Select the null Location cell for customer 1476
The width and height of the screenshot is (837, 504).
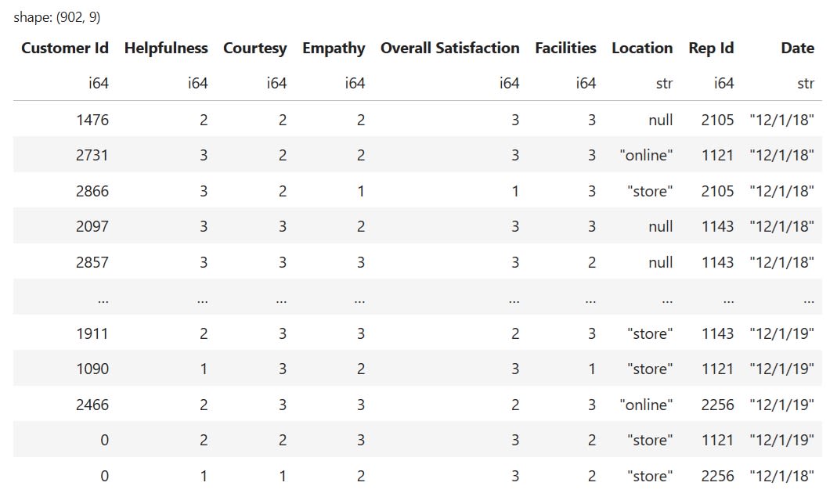[x=660, y=120]
